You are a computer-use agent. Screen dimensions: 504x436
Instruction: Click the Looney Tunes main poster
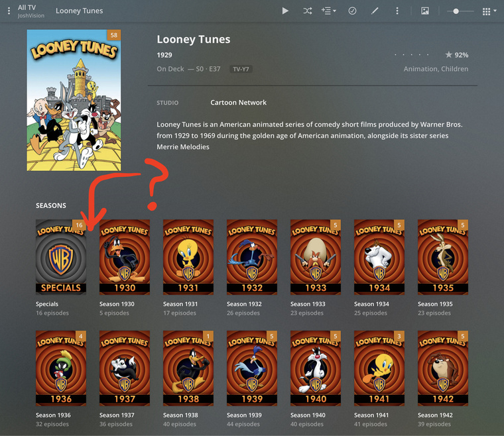[x=74, y=100]
